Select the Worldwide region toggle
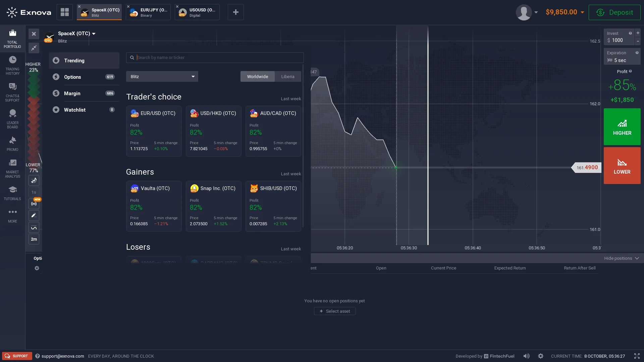The width and height of the screenshot is (644, 362). [x=258, y=76]
